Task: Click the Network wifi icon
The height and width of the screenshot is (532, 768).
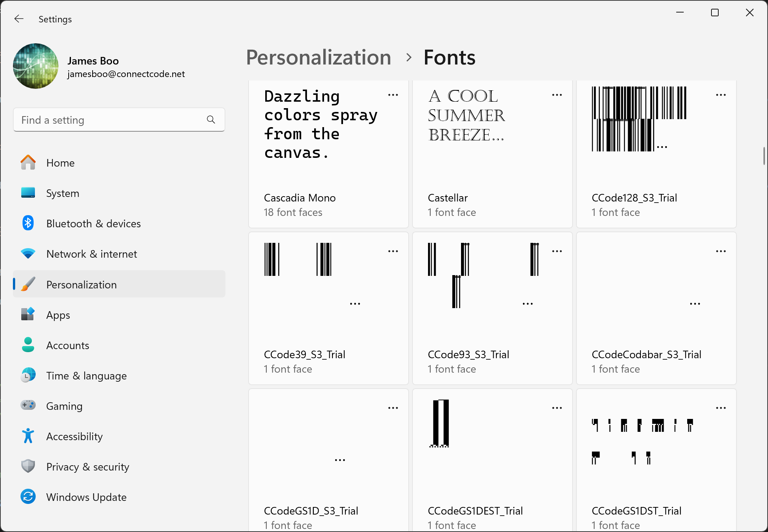Action: tap(28, 253)
